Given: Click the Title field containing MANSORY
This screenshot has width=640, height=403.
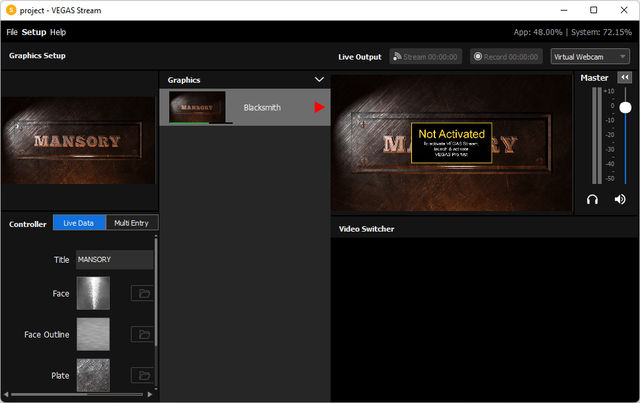Looking at the screenshot, I should 114,260.
